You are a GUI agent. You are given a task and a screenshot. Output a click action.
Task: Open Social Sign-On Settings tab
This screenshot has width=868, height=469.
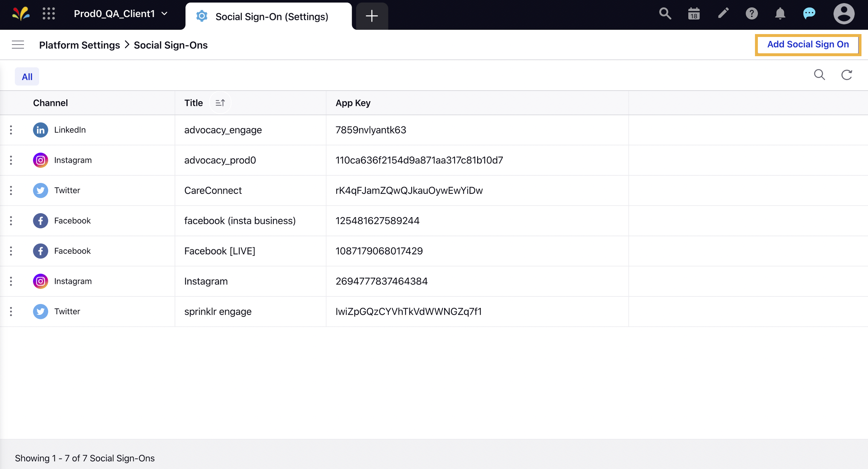coord(270,16)
